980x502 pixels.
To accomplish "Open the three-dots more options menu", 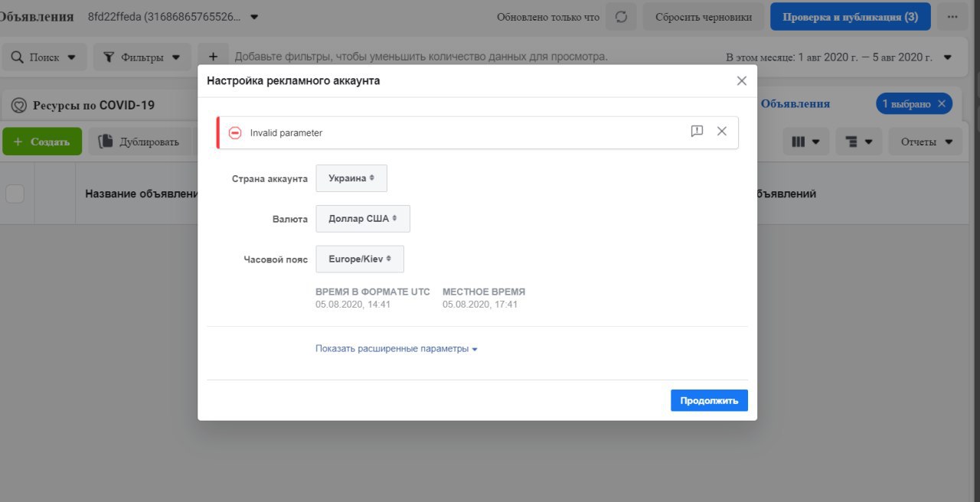I will [x=952, y=17].
